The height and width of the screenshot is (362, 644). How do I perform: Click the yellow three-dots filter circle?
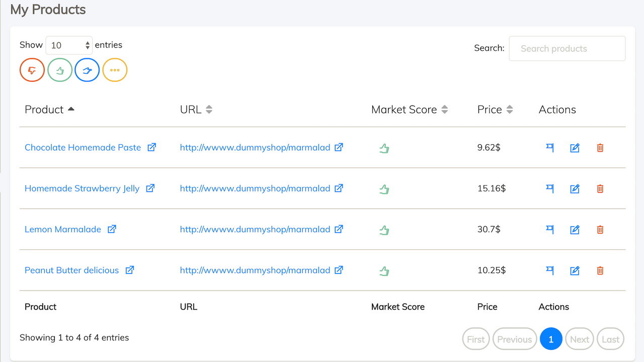(115, 70)
